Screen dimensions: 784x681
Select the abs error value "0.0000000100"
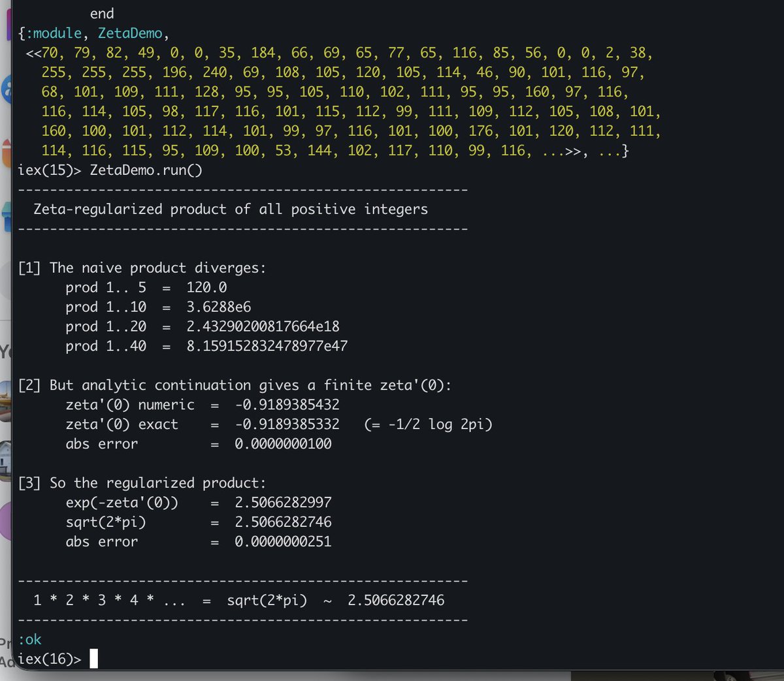click(x=284, y=444)
